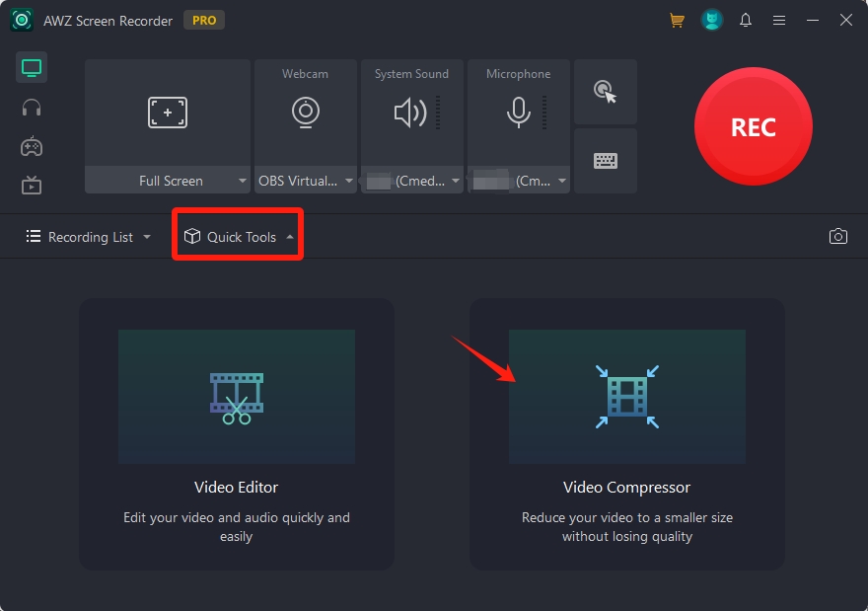The image size is (868, 611).
Task: Click the Quick Tools collapse arrow
Action: 290,237
